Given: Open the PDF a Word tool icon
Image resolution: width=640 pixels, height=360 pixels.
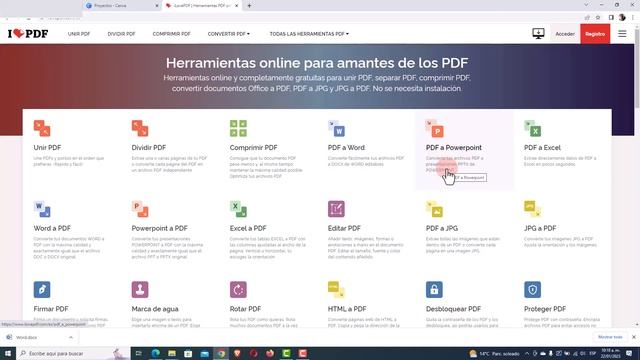Looking at the screenshot, I should (x=336, y=128).
